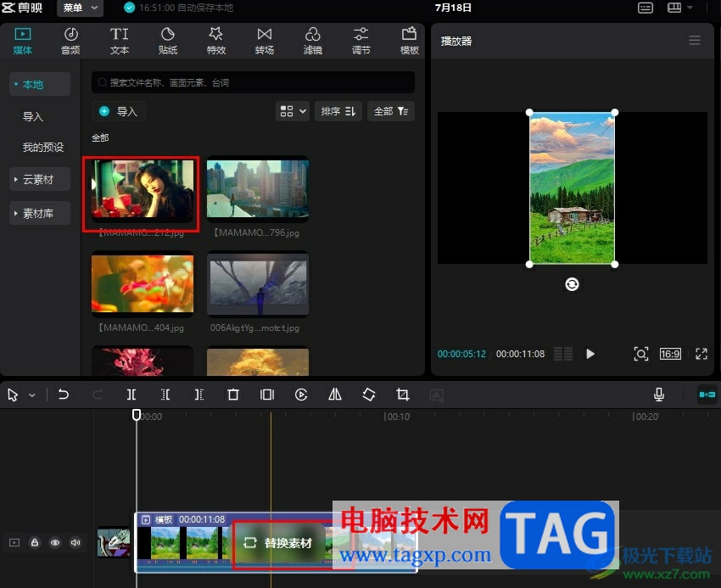
Task: Select 我的预设 in the sidebar
Action: 43,148
